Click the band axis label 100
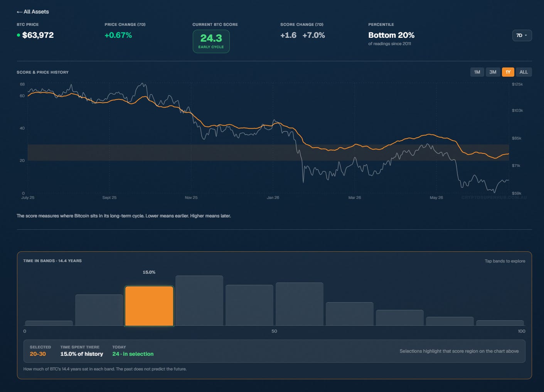Image resolution: width=544 pixels, height=392 pixels. pyautogui.click(x=521, y=331)
